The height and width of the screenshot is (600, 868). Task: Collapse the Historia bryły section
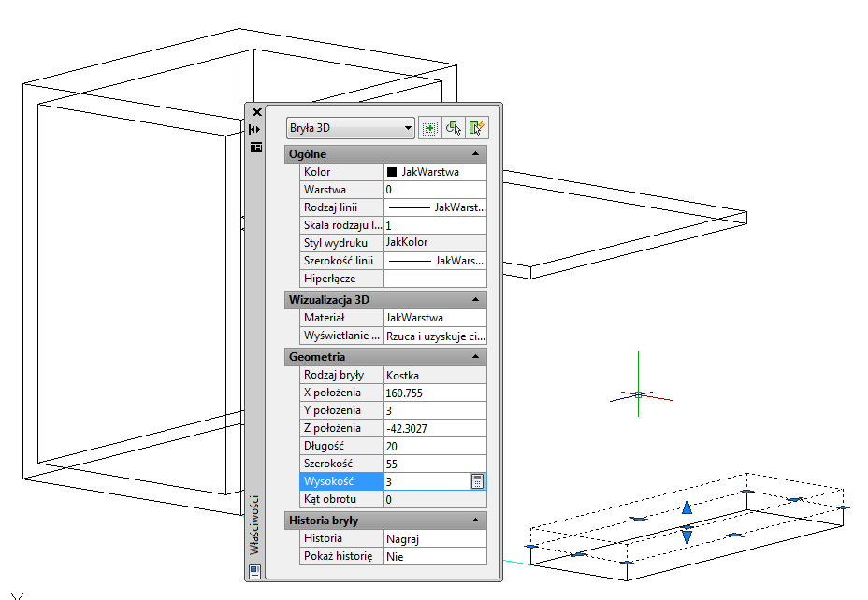[475, 521]
